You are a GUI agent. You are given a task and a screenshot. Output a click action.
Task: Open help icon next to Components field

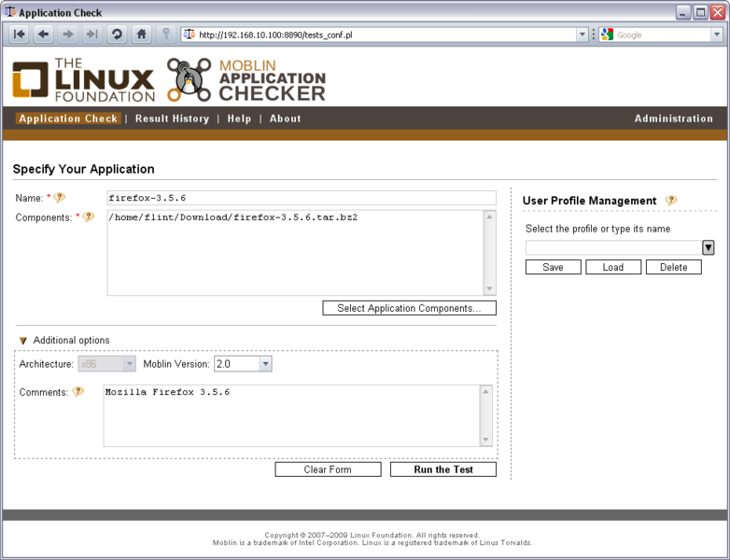coord(89,217)
